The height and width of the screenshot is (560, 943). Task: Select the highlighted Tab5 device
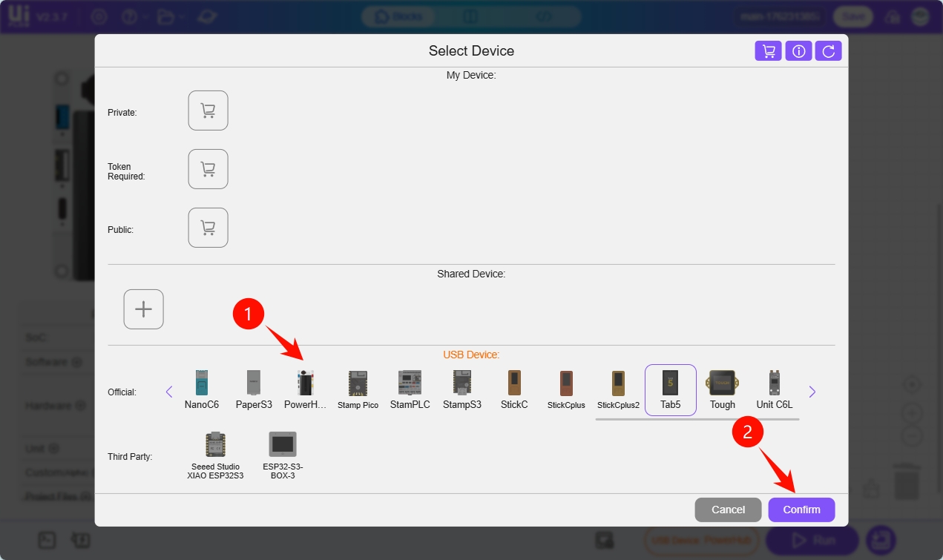click(x=670, y=389)
